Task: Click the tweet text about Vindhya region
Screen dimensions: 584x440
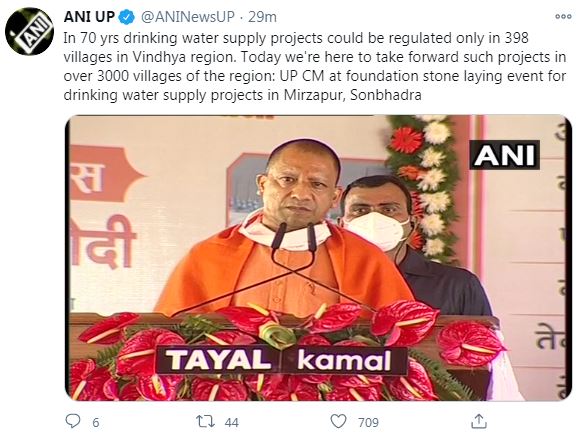Action: [x=315, y=66]
